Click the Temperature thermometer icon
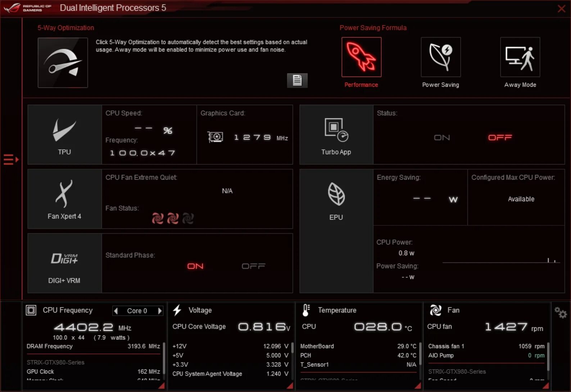The image size is (571, 392). [306, 310]
